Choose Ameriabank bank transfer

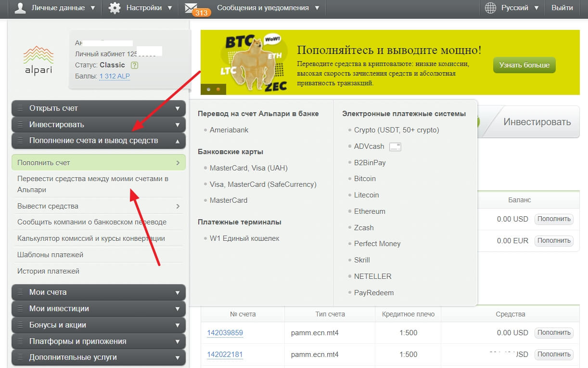[229, 130]
